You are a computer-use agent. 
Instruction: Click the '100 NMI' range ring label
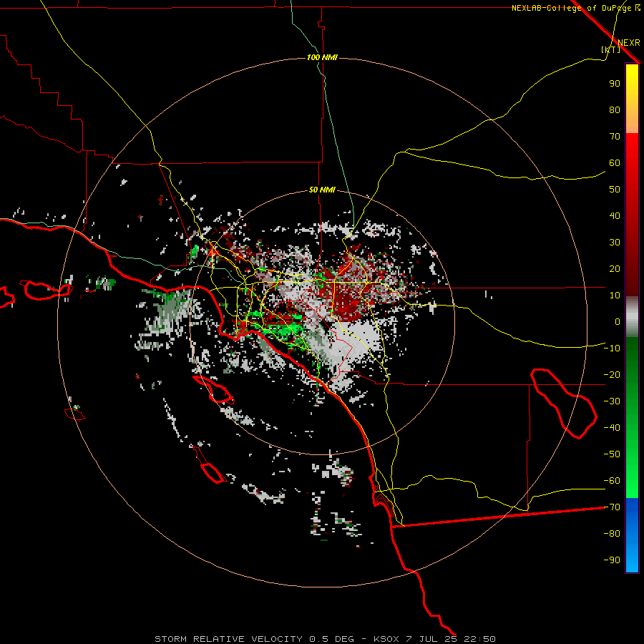[323, 57]
